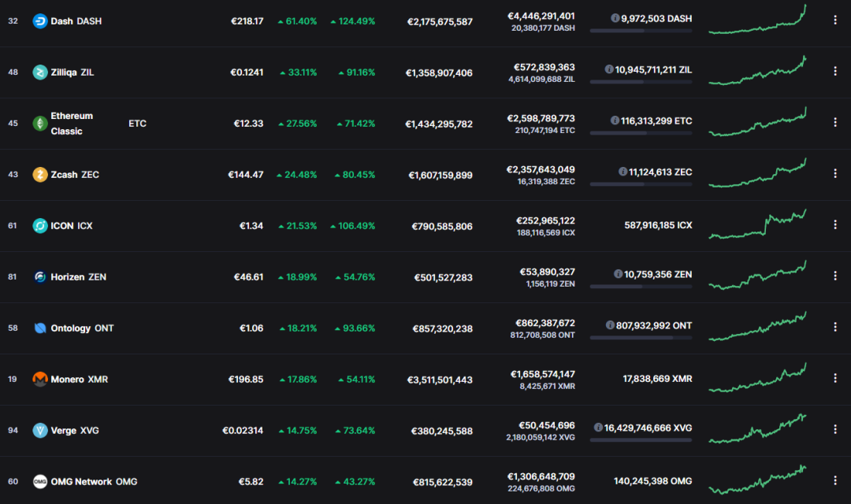The width and height of the screenshot is (851, 504).
Task: Open the Ontology ONT coin page
Action: coord(82,328)
